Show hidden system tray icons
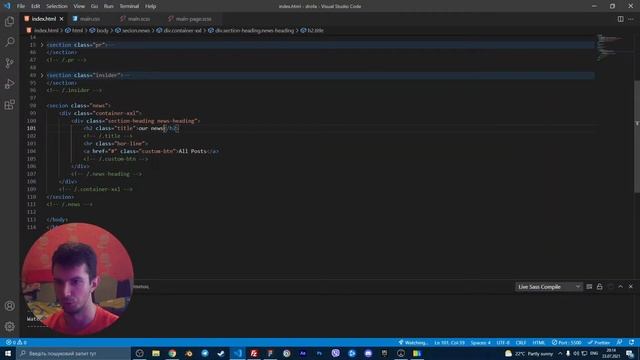 tap(560, 353)
